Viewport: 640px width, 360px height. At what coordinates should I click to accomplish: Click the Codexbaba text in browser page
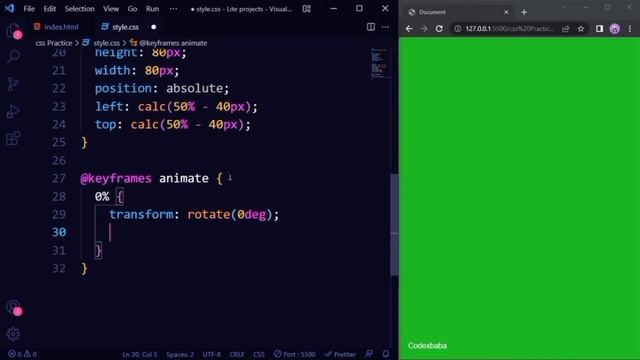pos(427,346)
